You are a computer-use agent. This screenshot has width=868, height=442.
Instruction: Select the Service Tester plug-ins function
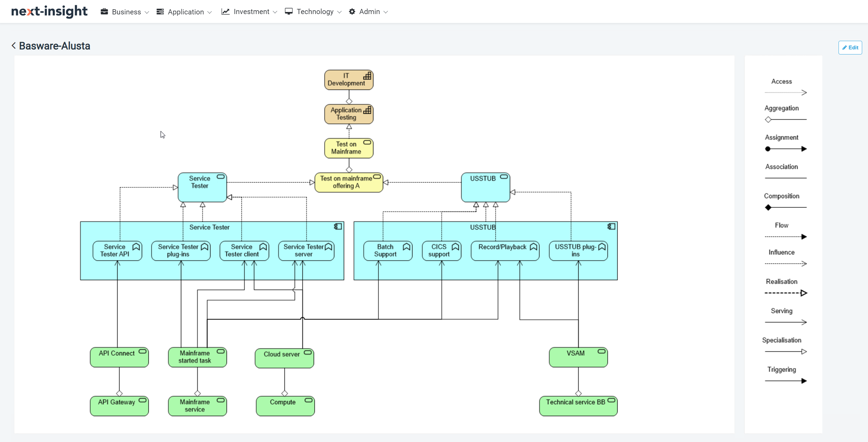point(181,251)
